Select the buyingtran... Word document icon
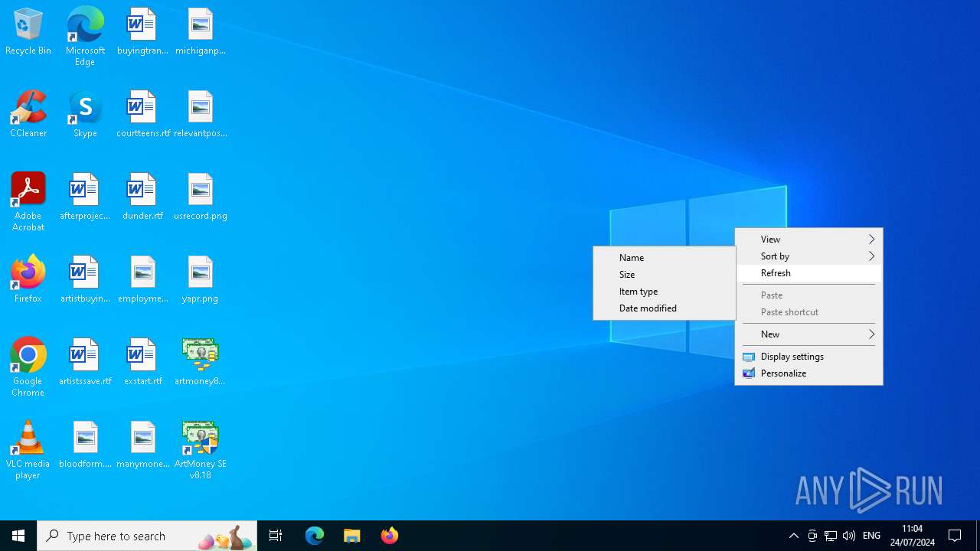This screenshot has height=551, width=980. coord(142,32)
